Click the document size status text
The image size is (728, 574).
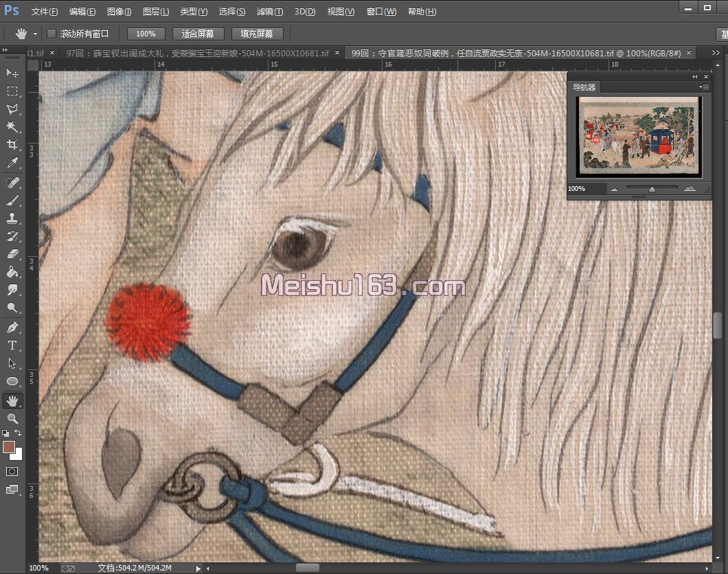pyautogui.click(x=135, y=568)
